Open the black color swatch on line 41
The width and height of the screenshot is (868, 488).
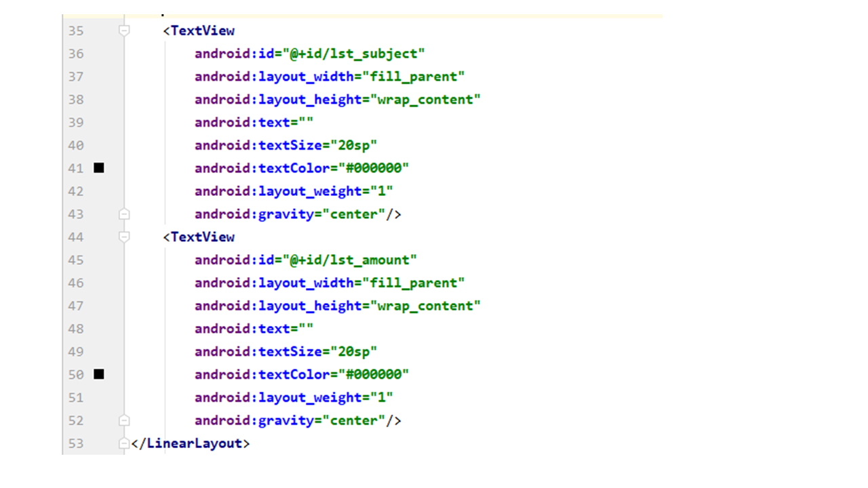(x=99, y=168)
